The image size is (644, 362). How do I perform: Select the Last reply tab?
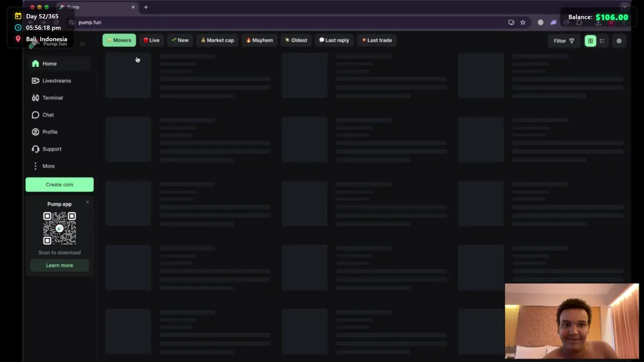click(334, 40)
